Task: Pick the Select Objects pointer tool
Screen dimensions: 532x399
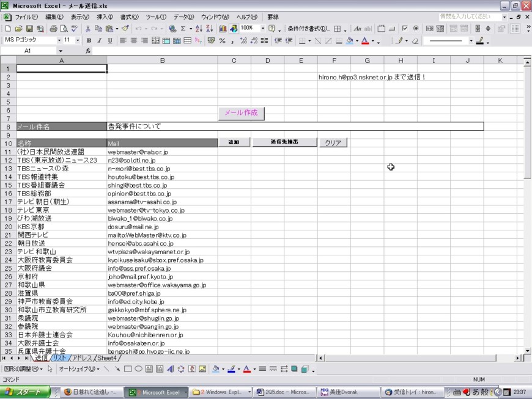Action: tap(50, 369)
